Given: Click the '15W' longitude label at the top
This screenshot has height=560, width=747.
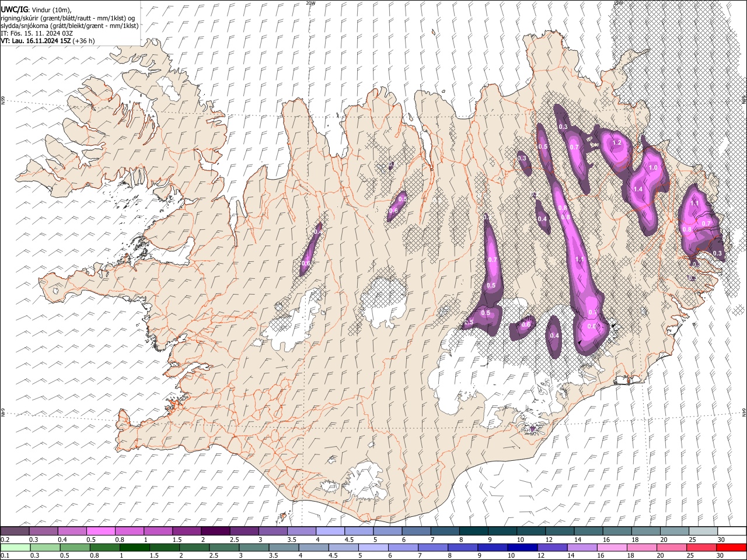Looking at the screenshot, I should [617, 3].
